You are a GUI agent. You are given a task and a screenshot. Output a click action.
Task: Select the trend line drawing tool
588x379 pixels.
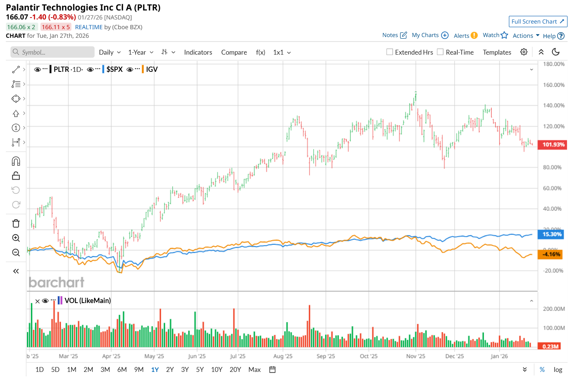pyautogui.click(x=16, y=70)
